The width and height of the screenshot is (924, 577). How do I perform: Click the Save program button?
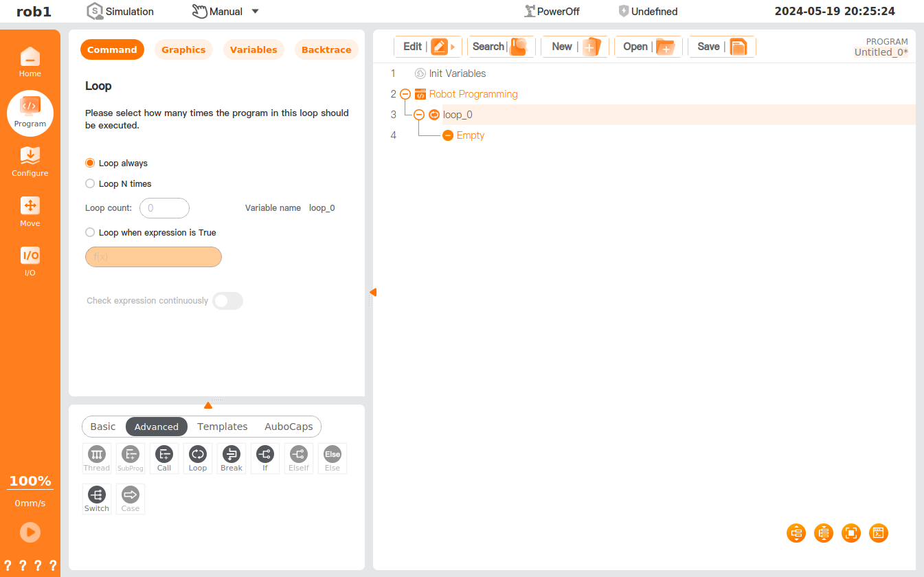721,47
